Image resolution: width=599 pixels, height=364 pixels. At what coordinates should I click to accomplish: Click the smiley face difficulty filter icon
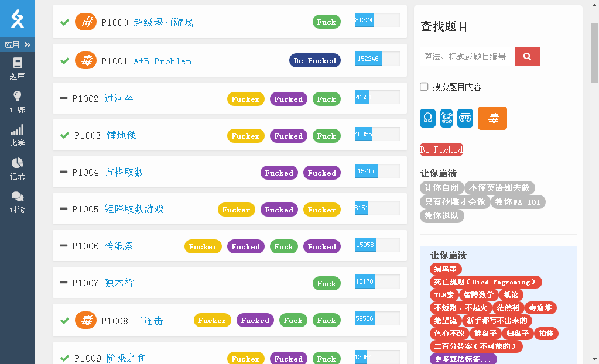click(465, 118)
